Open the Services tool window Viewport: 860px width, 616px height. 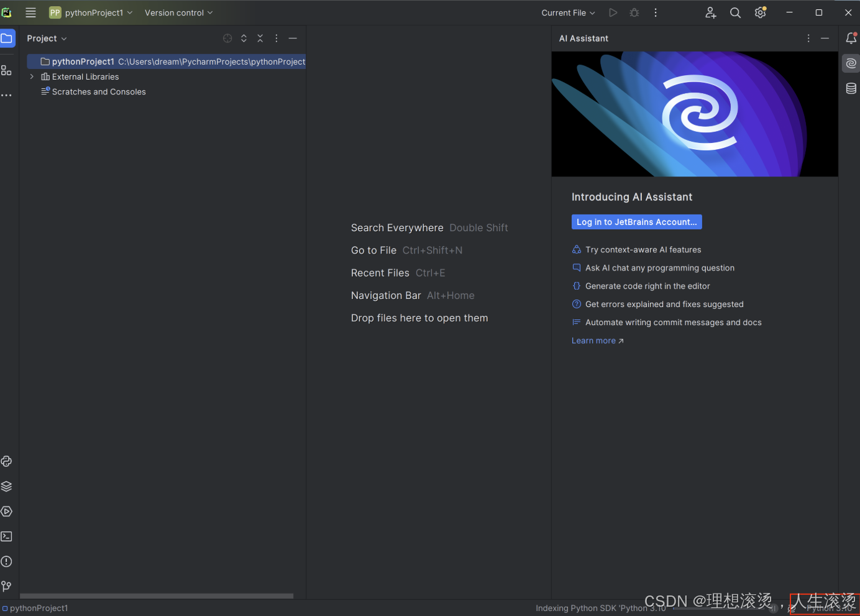[x=6, y=512]
